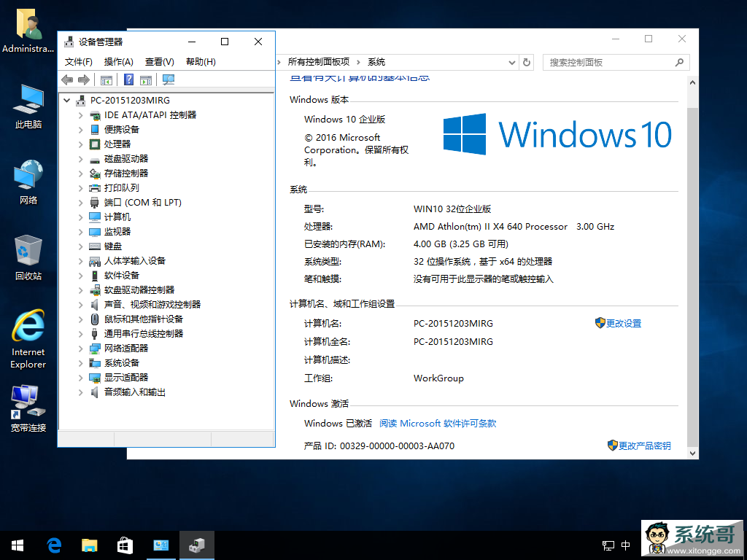
Task: Expand the 便携设备 node
Action: 80,130
